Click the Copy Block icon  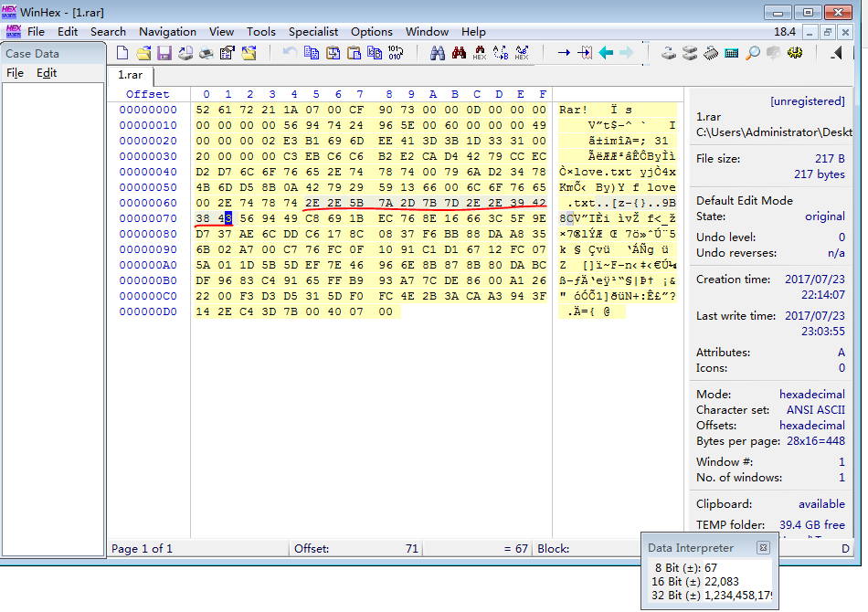tap(312, 53)
